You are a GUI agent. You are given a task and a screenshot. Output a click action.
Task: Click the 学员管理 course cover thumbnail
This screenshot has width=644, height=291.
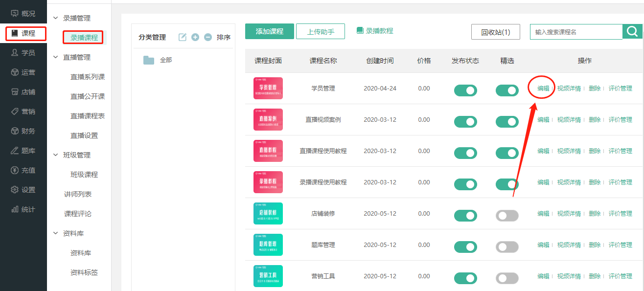coord(268,89)
